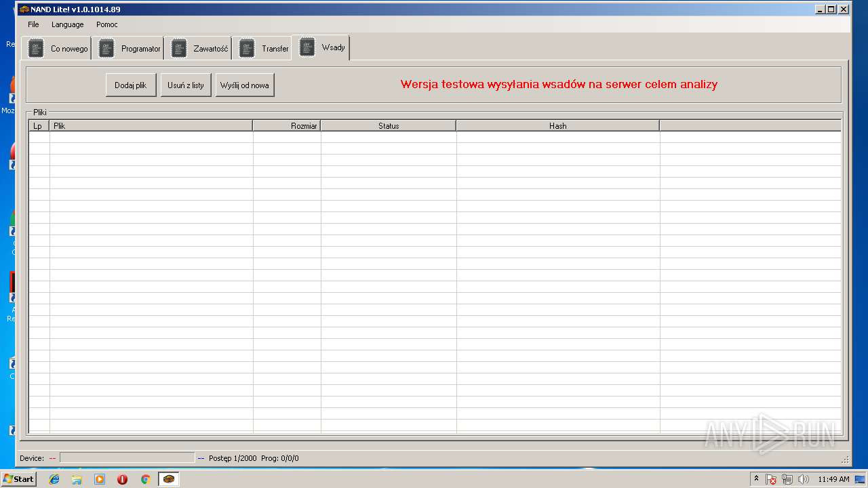Select the Wsady tab

coord(321,47)
